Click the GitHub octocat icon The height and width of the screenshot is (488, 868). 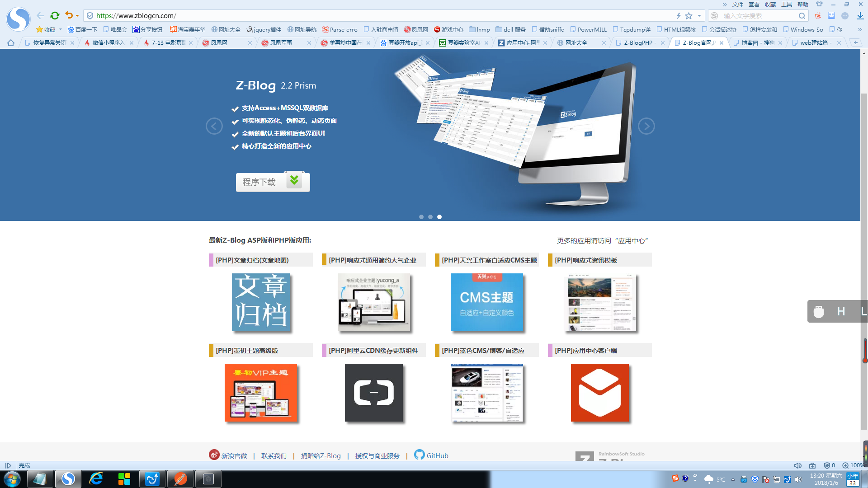pos(419,455)
